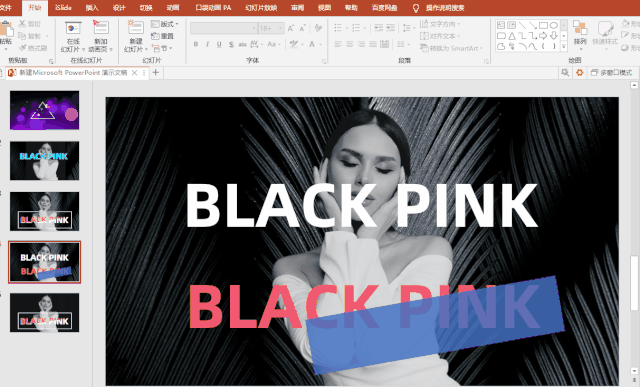
Task: Switch to the 切换 transitions tab
Action: (146, 8)
